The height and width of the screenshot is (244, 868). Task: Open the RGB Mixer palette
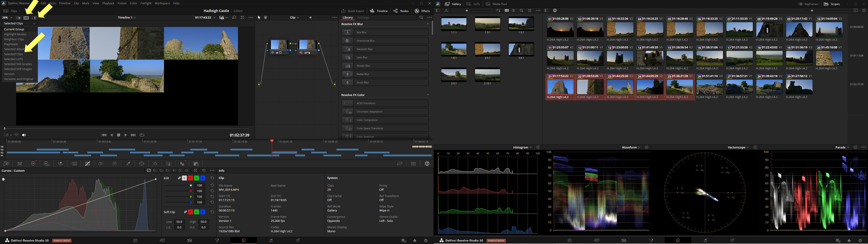(x=60, y=164)
